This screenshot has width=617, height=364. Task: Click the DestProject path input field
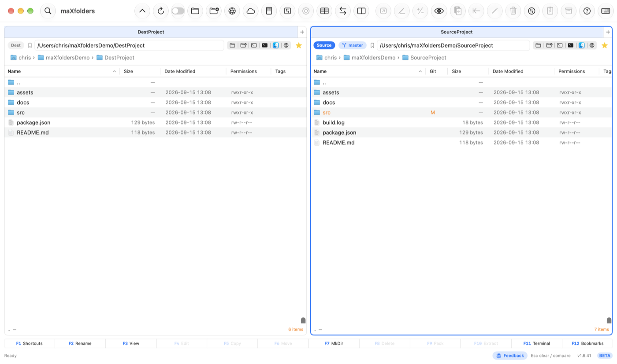(129, 45)
